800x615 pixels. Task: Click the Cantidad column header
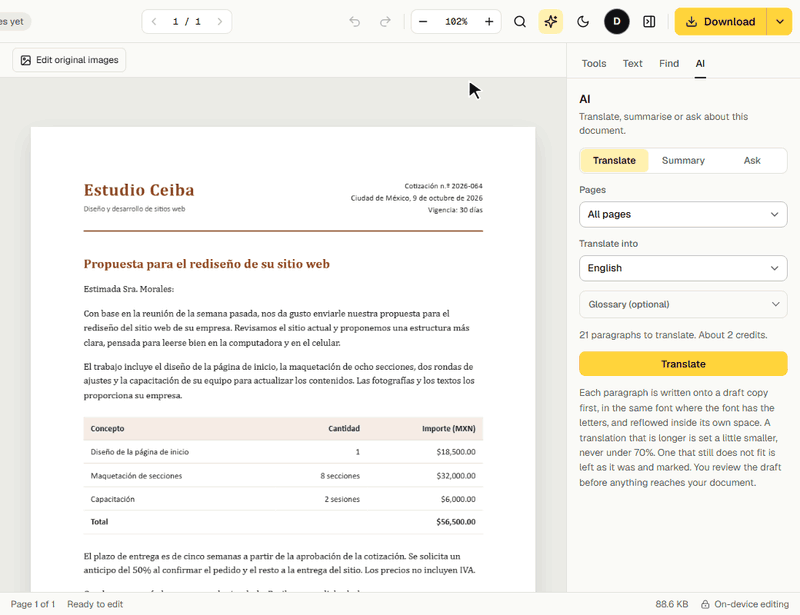[x=344, y=429]
